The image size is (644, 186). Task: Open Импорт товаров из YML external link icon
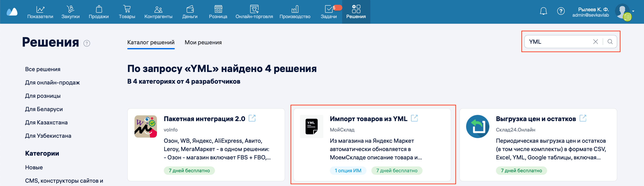[x=414, y=118]
